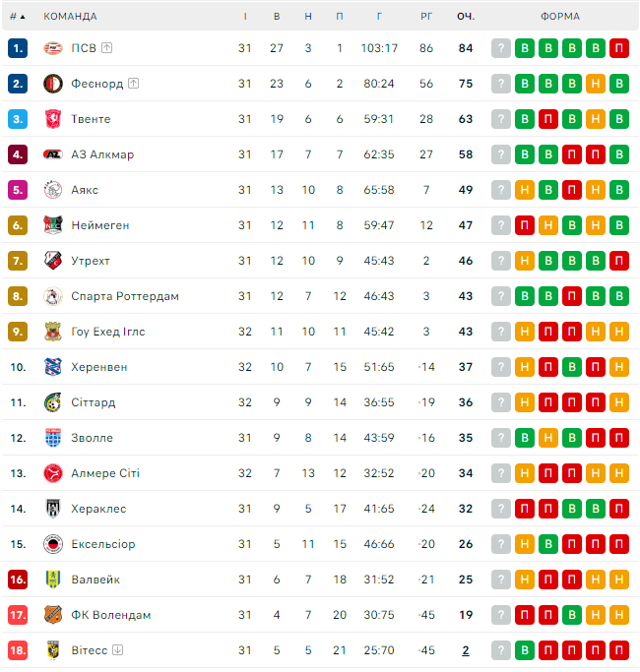
Task: Click the AZ Alkmaar club logo
Action: pyautogui.click(x=53, y=154)
